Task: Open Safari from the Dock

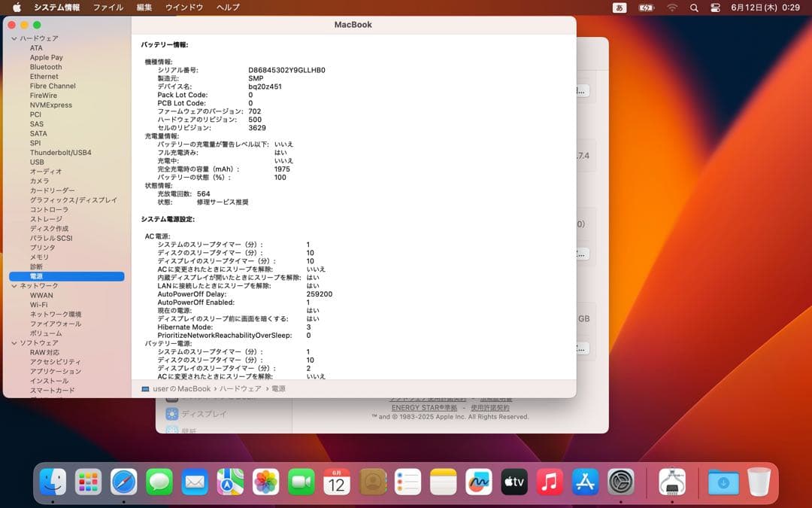Action: coord(123,482)
